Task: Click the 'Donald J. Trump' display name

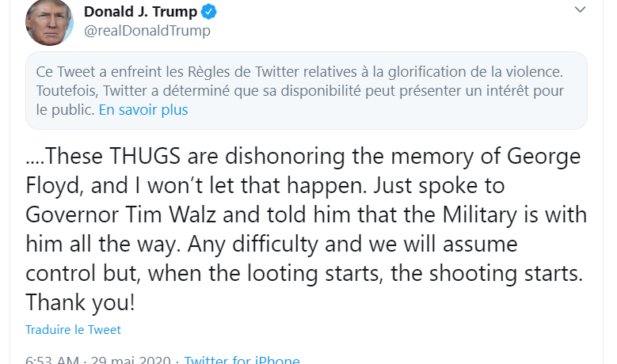Action: click(x=139, y=12)
